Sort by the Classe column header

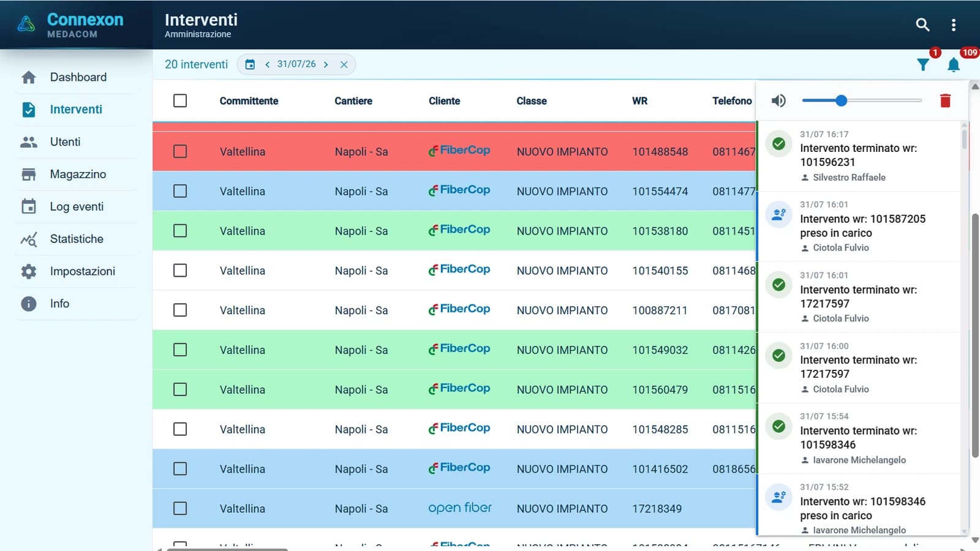[532, 101]
